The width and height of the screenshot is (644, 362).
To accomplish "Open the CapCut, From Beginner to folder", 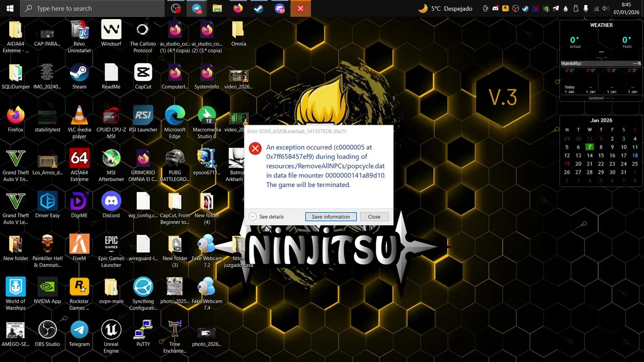I will (175, 208).
